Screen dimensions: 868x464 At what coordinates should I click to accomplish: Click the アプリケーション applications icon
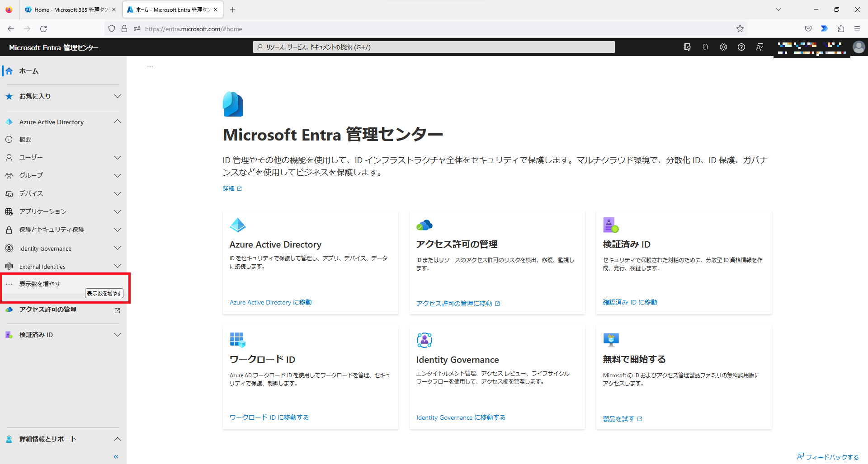tap(9, 211)
